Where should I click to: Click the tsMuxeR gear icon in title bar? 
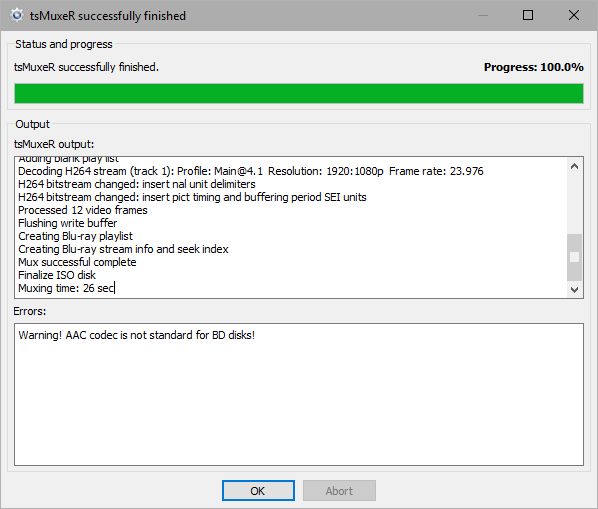tap(17, 15)
